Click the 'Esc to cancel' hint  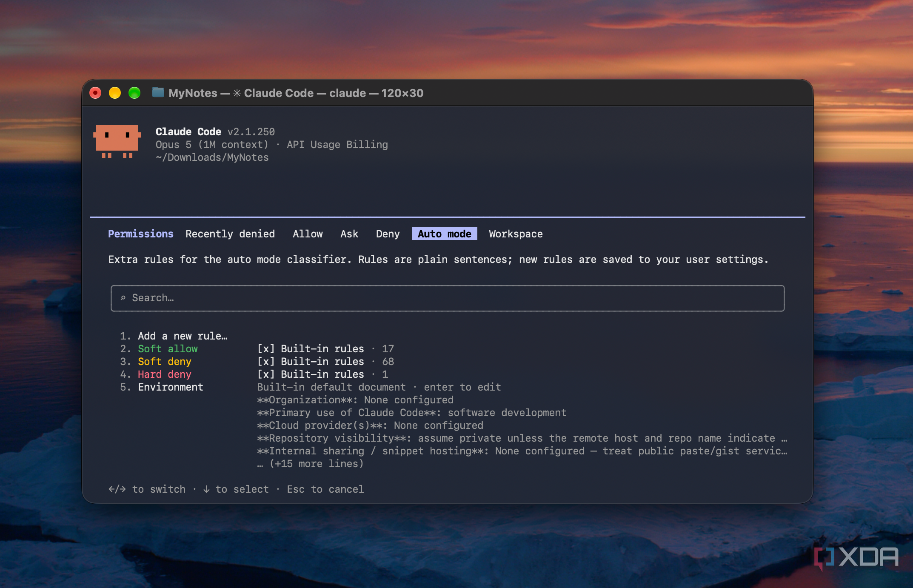tap(325, 489)
